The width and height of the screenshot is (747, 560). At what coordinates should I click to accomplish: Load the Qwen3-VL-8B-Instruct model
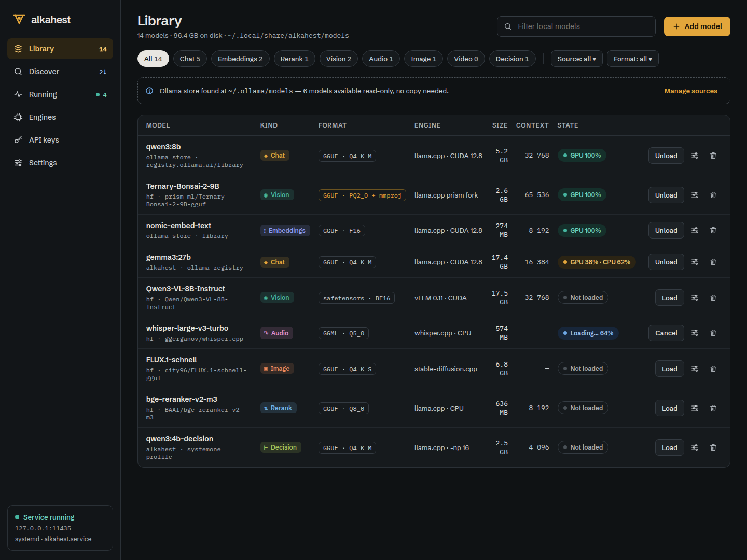pos(670,298)
